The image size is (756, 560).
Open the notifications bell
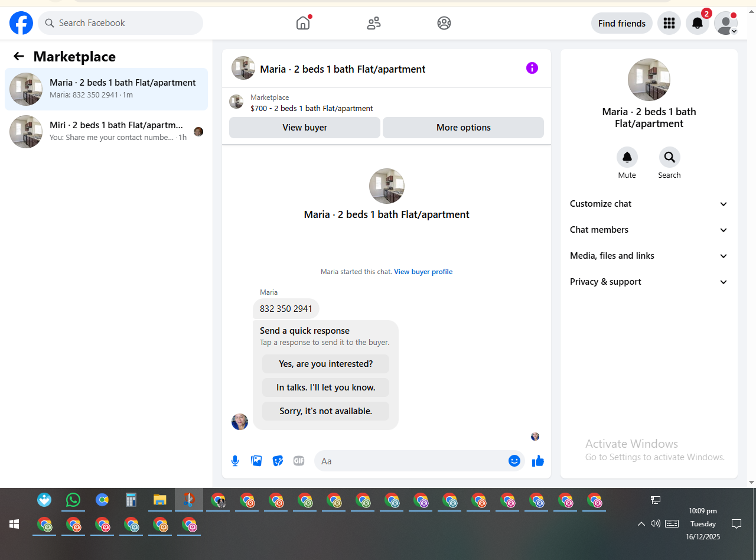coord(698,23)
